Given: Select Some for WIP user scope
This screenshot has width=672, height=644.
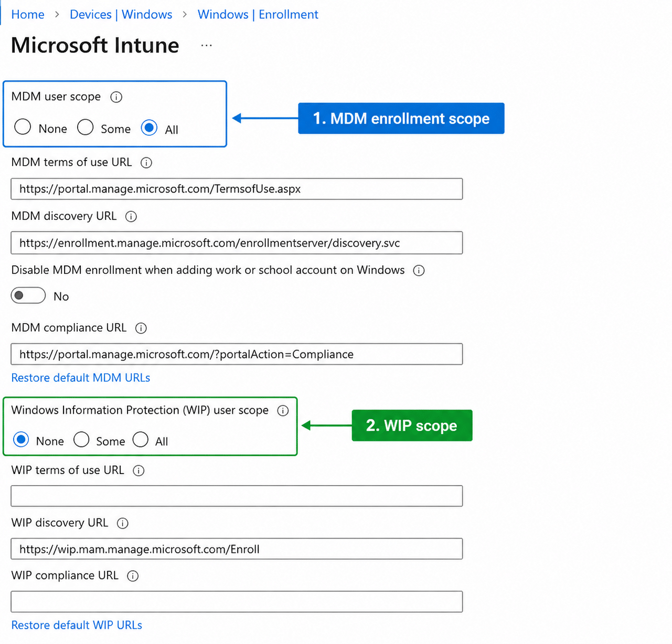Looking at the screenshot, I should 81,439.
